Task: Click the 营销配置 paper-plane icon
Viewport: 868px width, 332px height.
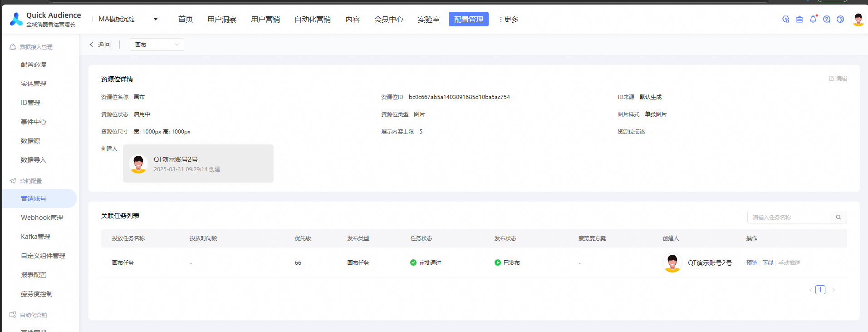Action: [x=13, y=181]
